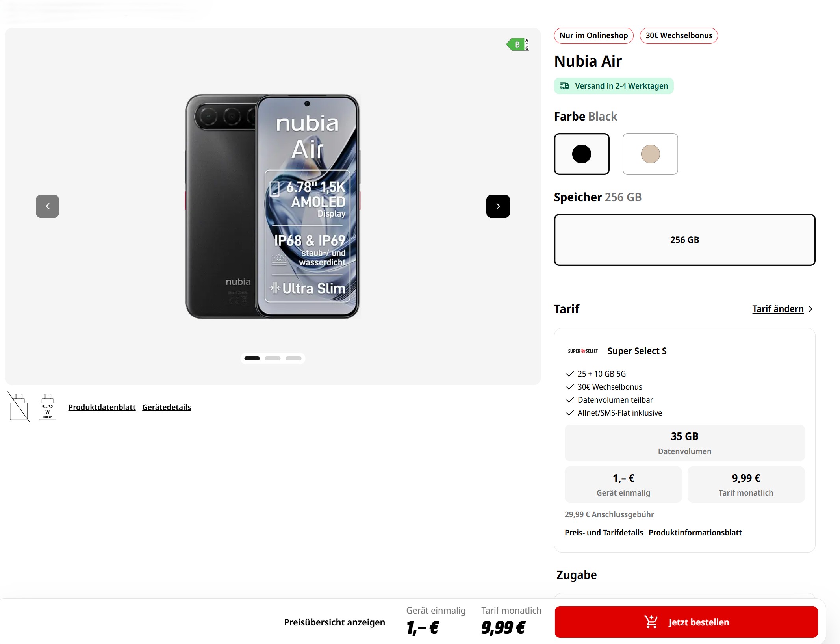This screenshot has height=644, width=840.
Task: Click the delivery truck shipping icon
Action: click(565, 86)
